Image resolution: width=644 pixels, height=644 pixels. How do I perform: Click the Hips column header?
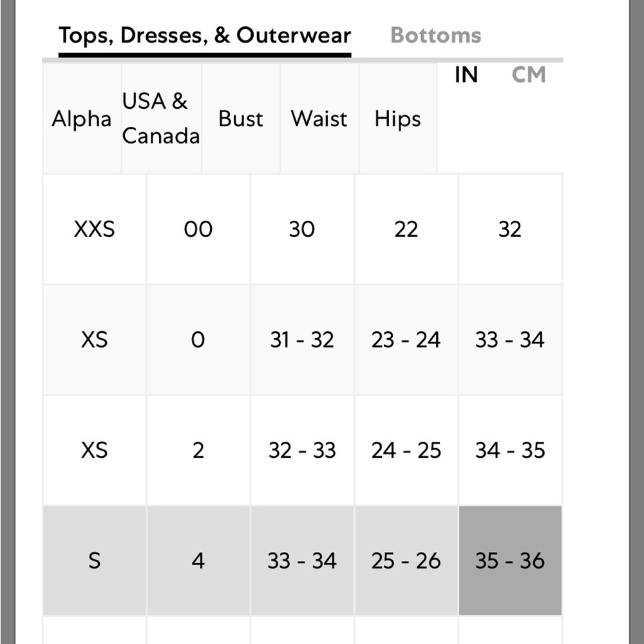397,118
